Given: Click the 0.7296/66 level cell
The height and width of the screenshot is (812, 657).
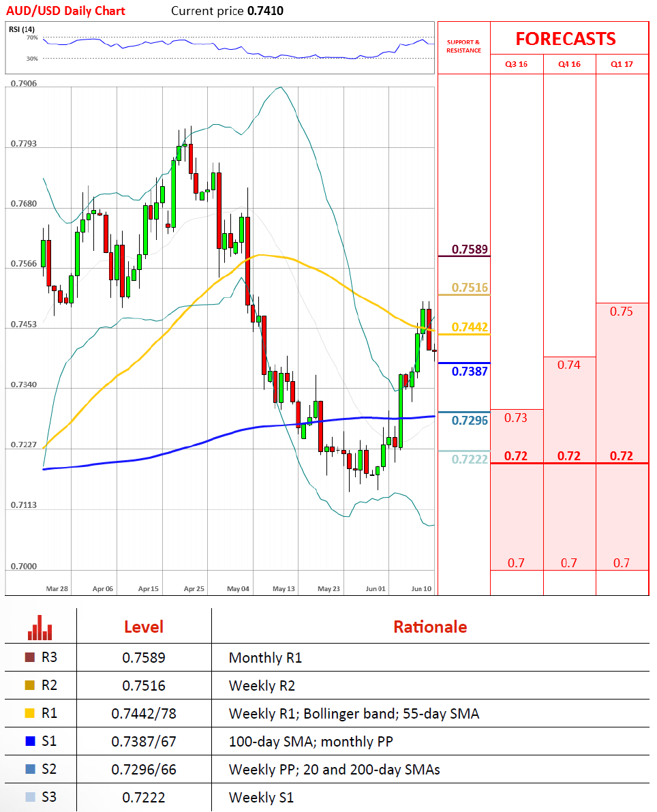Looking at the screenshot, I should click(143, 770).
